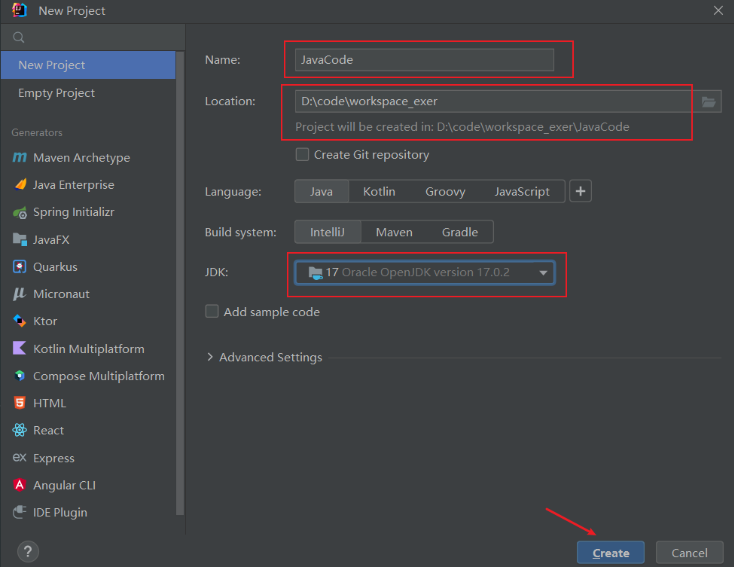This screenshot has height=567, width=734.
Task: Click the generator search field
Action: click(93, 37)
